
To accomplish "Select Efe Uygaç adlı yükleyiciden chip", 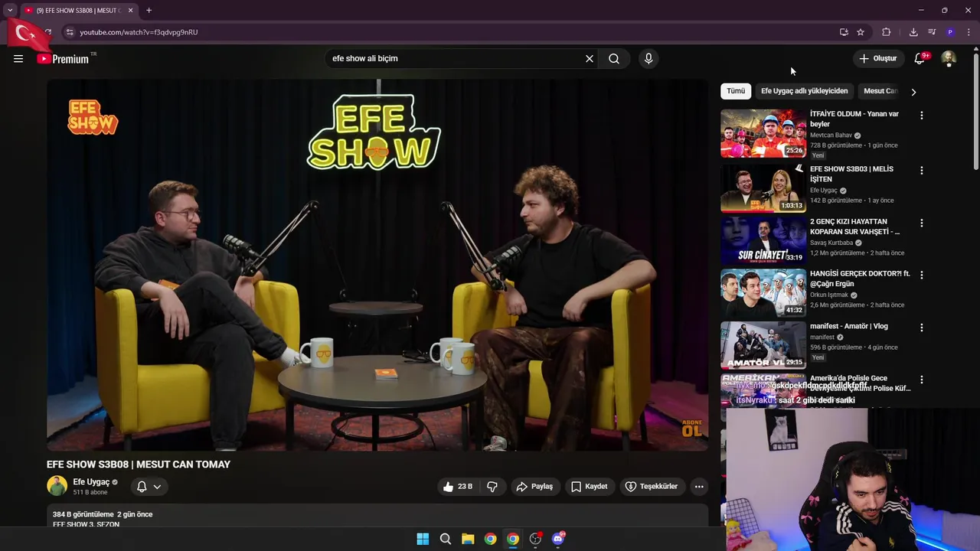I will tap(804, 91).
